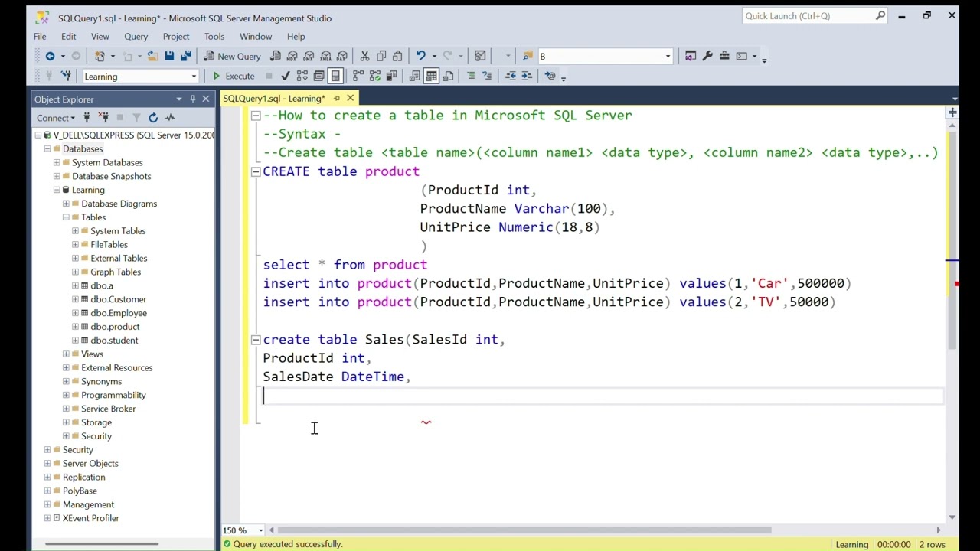980x551 pixels.
Task: Click the Object Explorer window position dropdown arrow
Action: click(179, 99)
